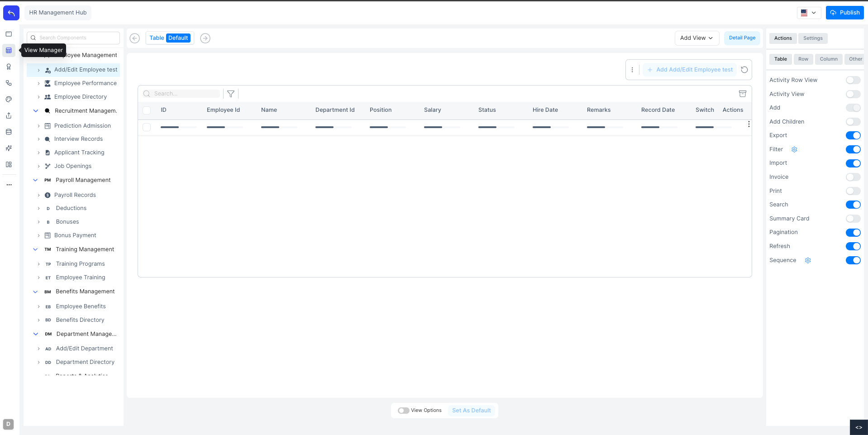Collapse the Payroll Management group
This screenshot has width=868, height=435.
[x=36, y=180]
